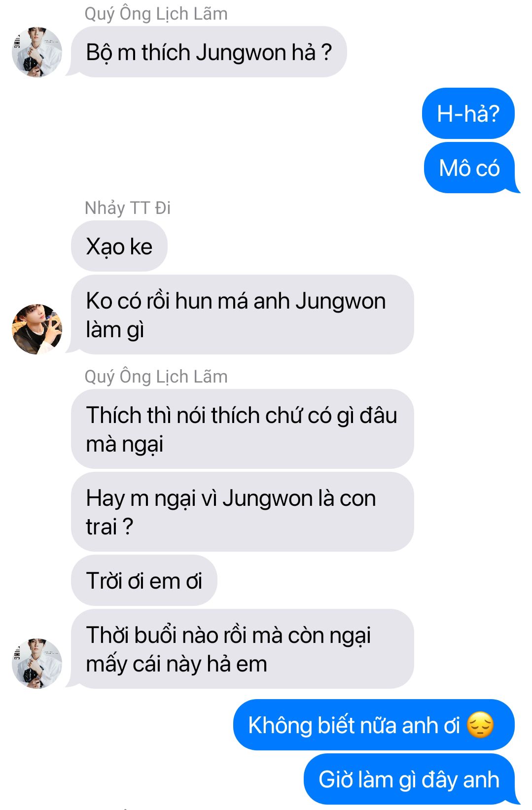Screen dimensions: 532x810
Task: Select the 'Bộ m thích Jungwon hả ?' bubble
Action: pos(209,52)
